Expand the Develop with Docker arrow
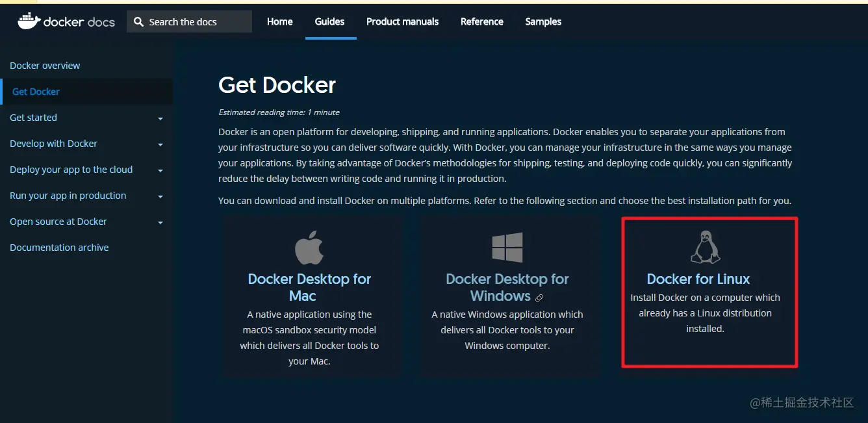868x423 pixels. pyautogui.click(x=160, y=144)
